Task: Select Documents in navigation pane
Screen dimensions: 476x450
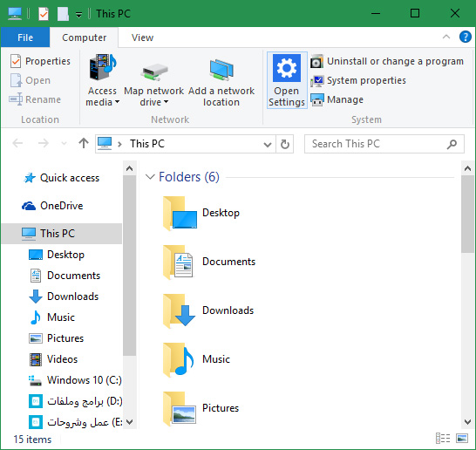Action: click(x=65, y=276)
